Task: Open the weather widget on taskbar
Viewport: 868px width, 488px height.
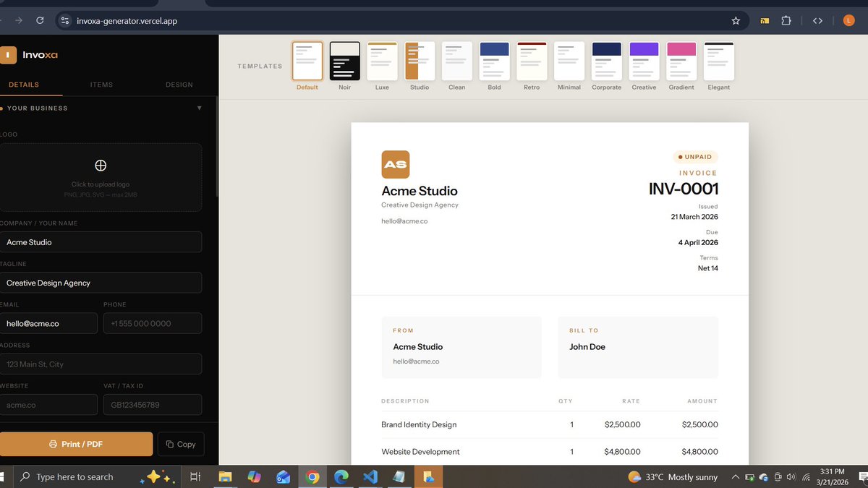Action: [x=672, y=477]
